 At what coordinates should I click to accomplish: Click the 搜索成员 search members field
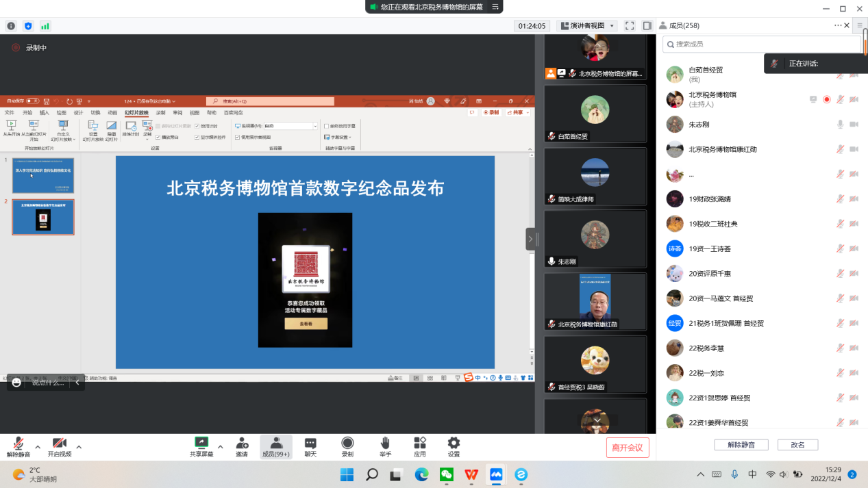point(760,44)
